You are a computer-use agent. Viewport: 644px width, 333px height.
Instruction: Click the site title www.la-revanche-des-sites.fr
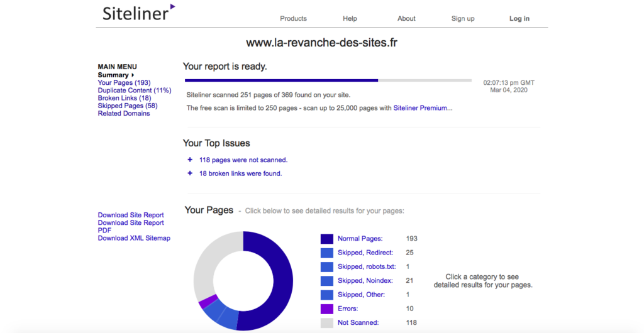point(321,43)
